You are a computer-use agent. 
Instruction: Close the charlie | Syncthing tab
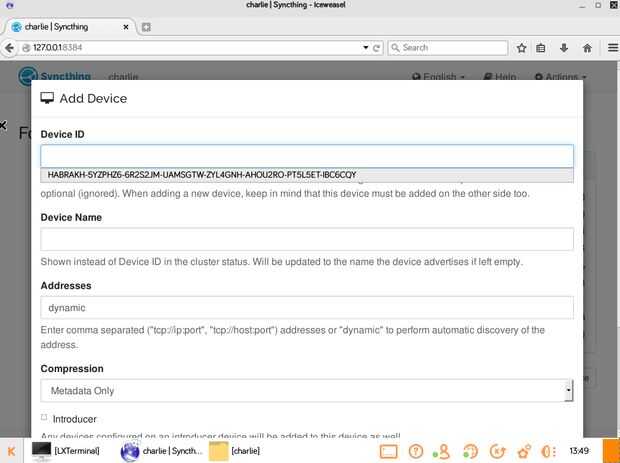[126, 27]
